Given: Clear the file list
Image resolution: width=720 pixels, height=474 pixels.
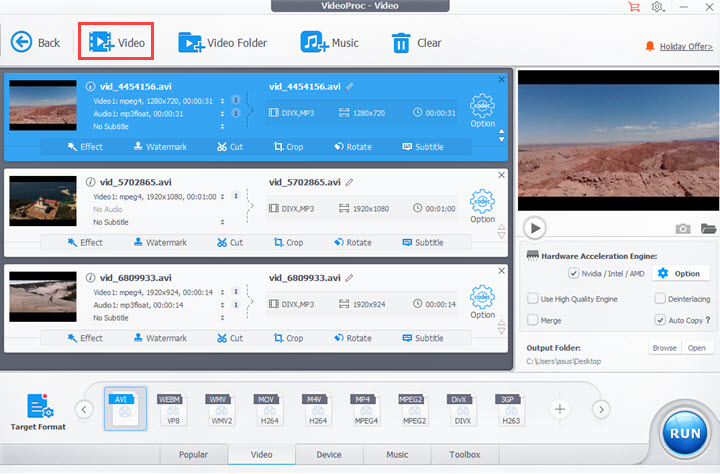Looking at the screenshot, I should pos(416,43).
